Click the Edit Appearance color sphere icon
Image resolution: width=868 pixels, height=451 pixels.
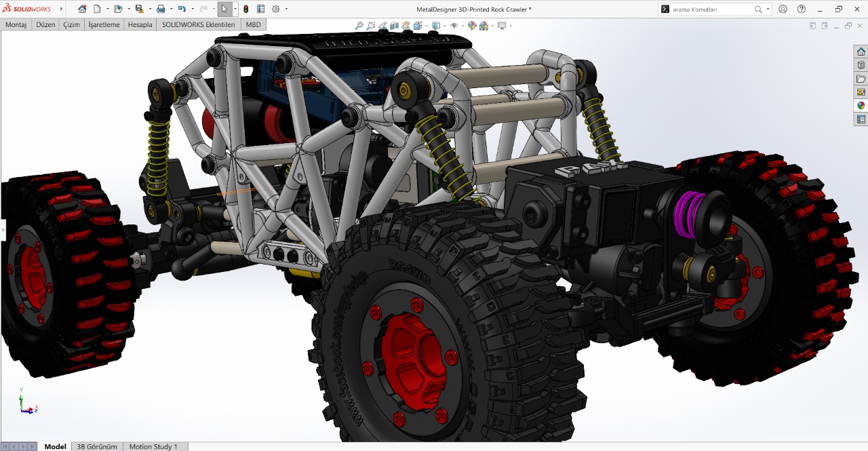click(472, 26)
